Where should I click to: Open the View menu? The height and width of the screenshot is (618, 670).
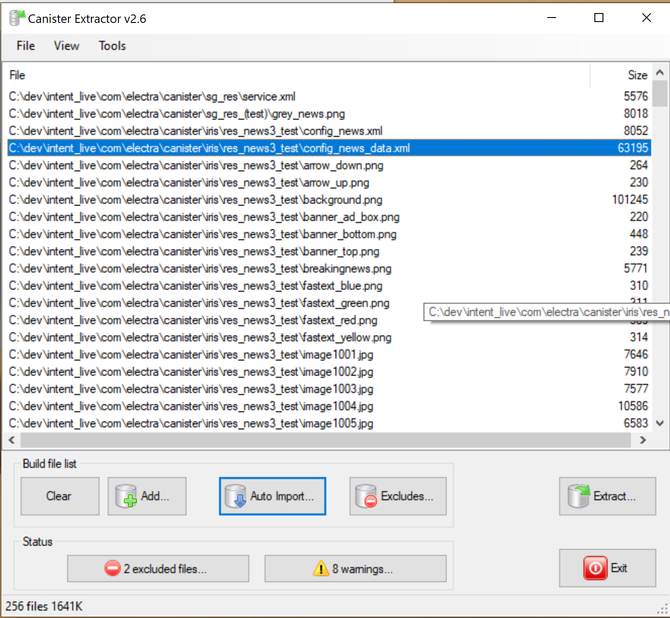[x=67, y=46]
